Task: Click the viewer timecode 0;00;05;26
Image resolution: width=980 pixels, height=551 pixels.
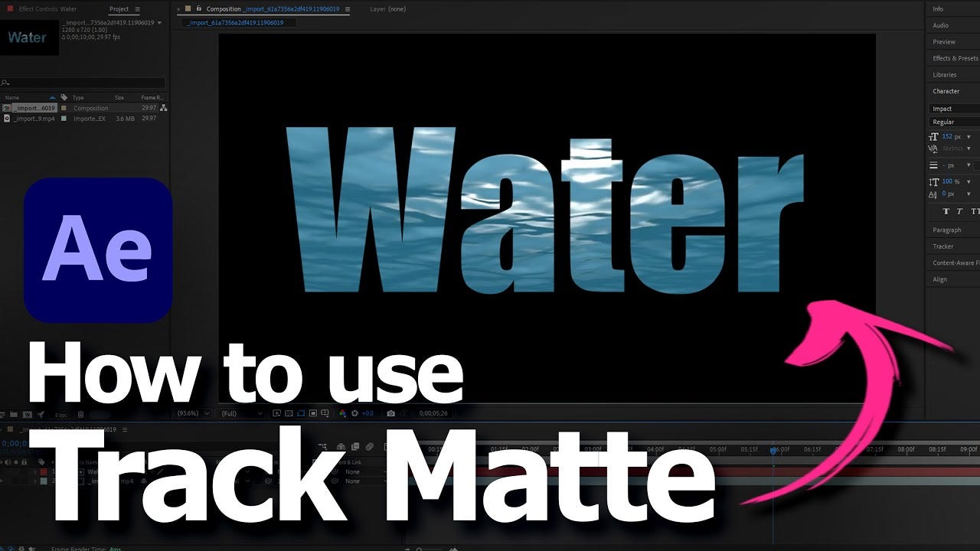Action: 433,413
